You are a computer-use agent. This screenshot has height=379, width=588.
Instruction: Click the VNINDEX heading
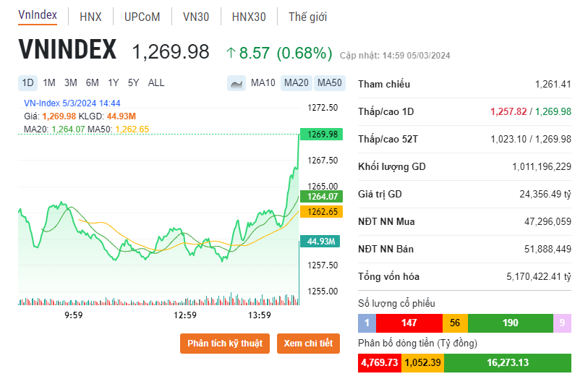[67, 49]
